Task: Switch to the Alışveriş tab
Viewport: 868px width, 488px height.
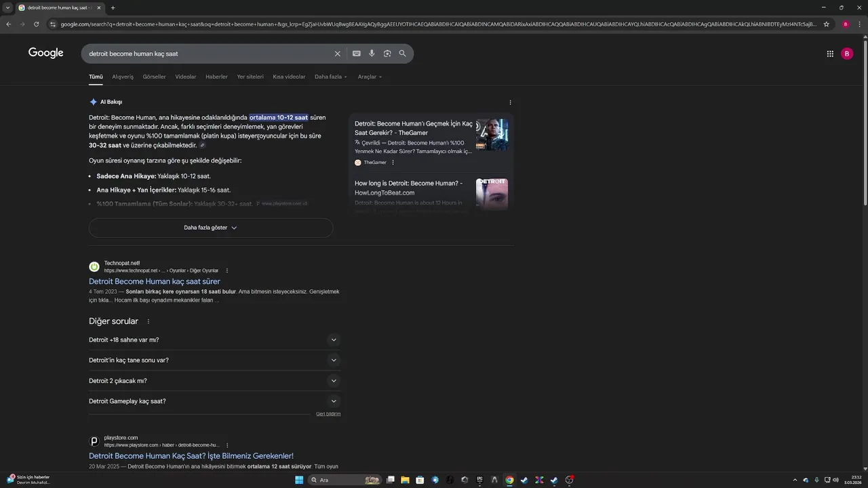Action: (123, 77)
